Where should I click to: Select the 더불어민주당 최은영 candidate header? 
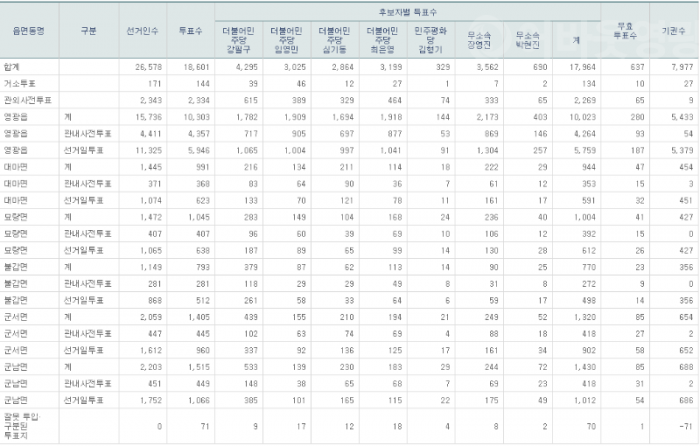pos(384,38)
